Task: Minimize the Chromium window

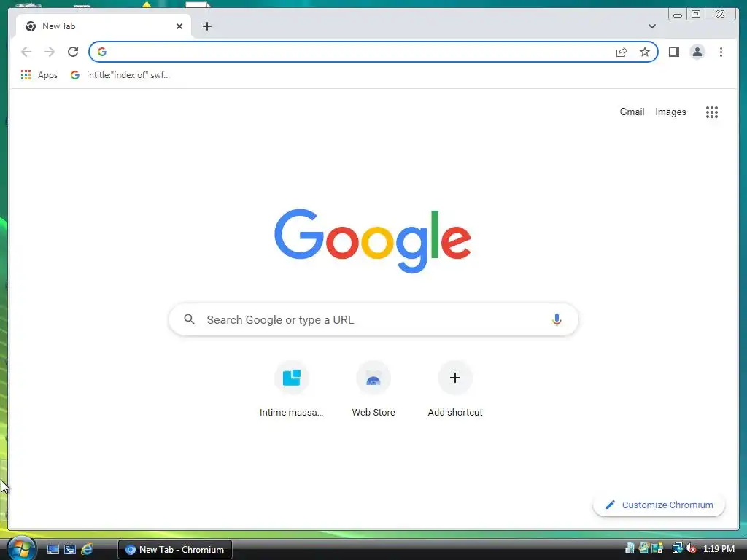Action: tap(678, 15)
